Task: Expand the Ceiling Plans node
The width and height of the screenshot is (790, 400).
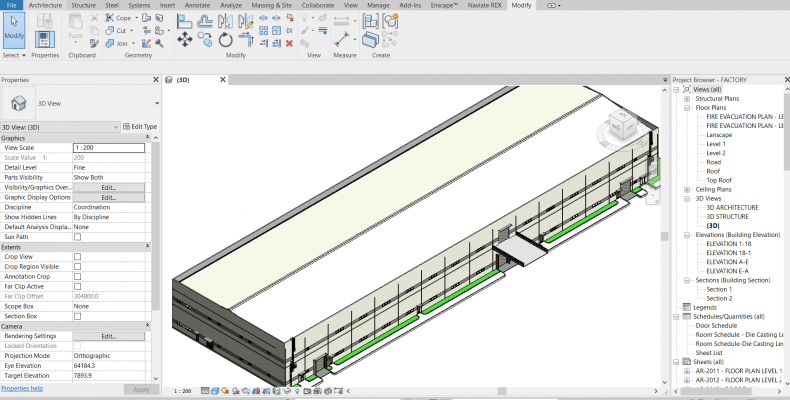Action: pyautogui.click(x=687, y=189)
